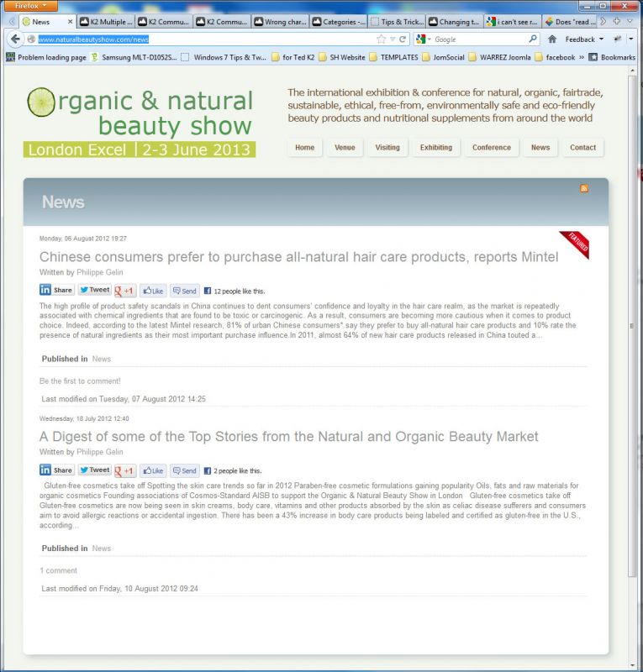The image size is (643, 672).
Task: Click the red FEATURED ribbon badge
Action: (576, 244)
